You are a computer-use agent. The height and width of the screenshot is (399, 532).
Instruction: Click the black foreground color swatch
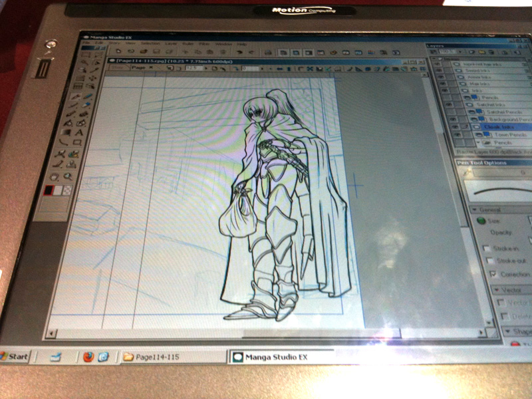pyautogui.click(x=49, y=190)
